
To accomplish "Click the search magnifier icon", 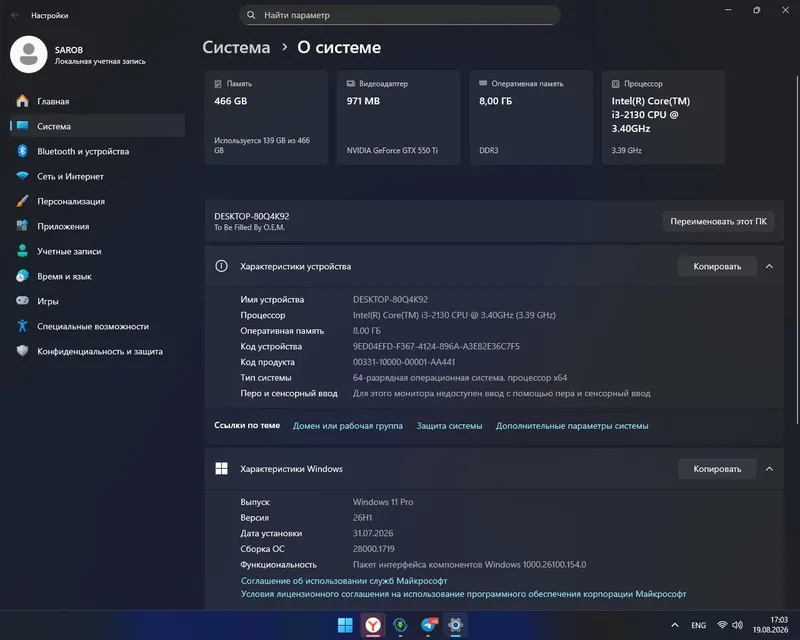I will (x=251, y=15).
